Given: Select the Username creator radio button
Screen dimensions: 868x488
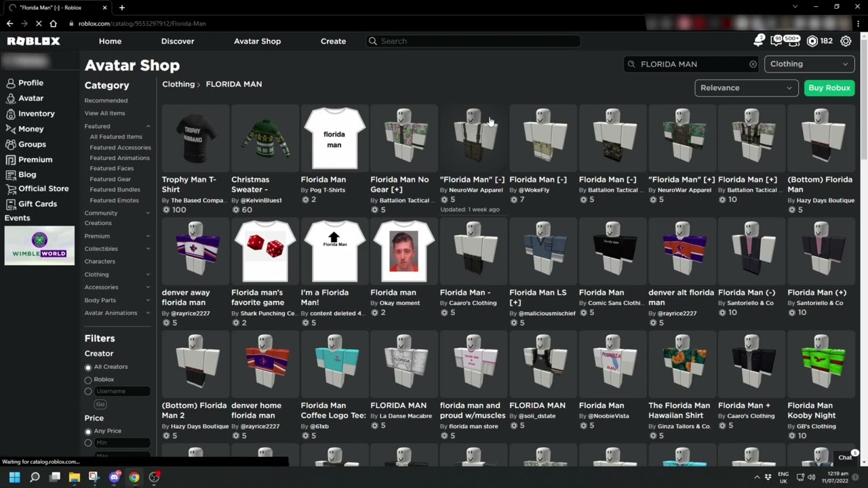Looking at the screenshot, I should (88, 392).
